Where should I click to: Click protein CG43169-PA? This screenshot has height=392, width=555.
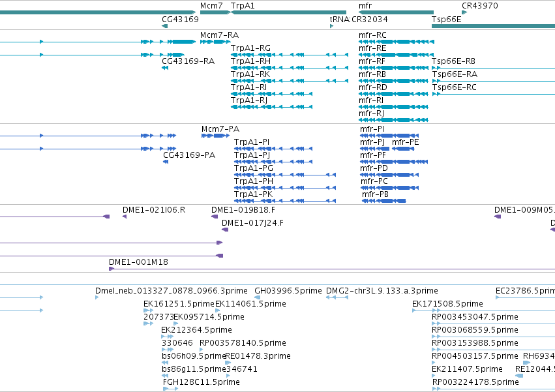189,155
